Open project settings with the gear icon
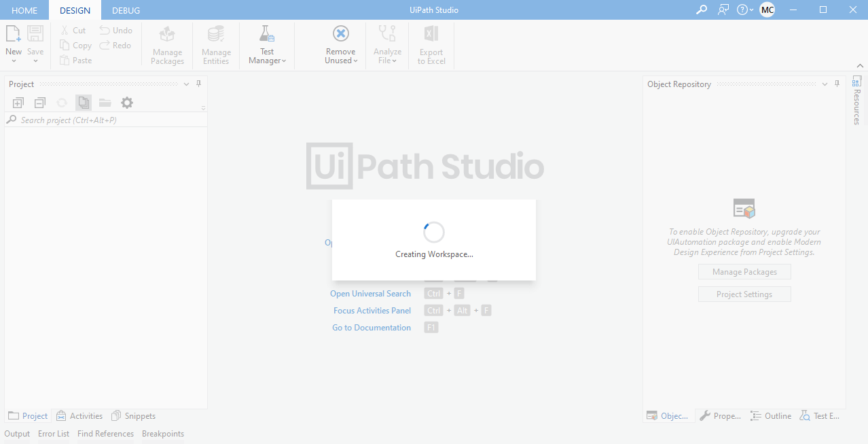 [127, 103]
